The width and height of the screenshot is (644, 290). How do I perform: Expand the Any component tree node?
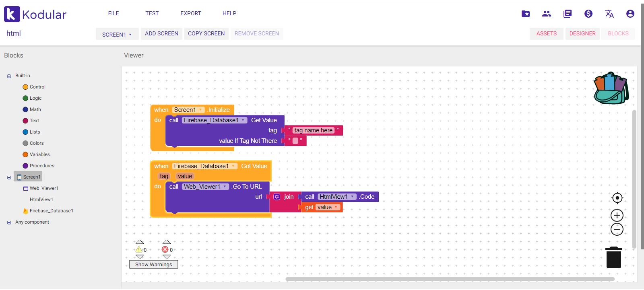pos(9,222)
